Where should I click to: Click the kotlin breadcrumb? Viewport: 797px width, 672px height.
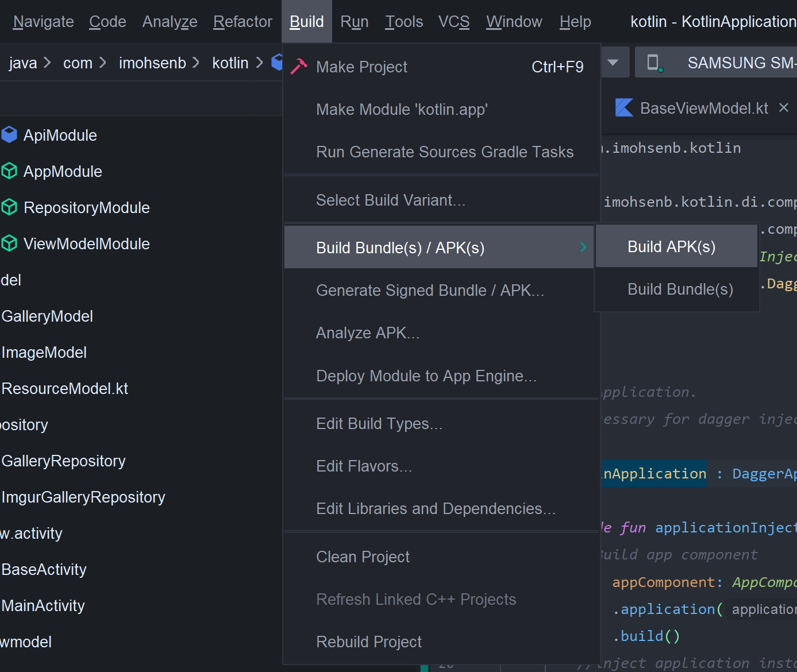[x=230, y=63]
